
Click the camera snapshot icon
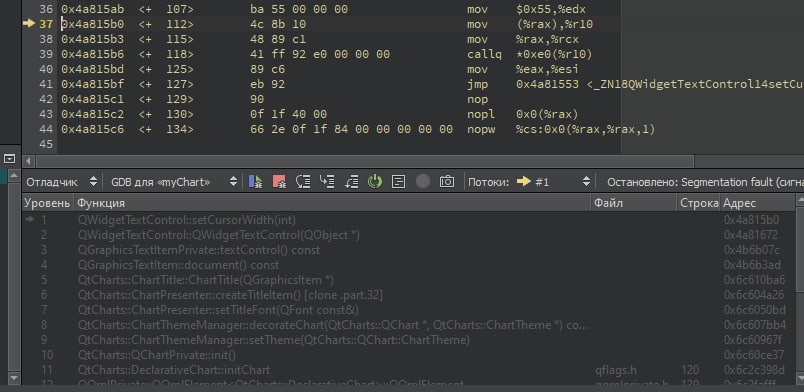coord(447,182)
